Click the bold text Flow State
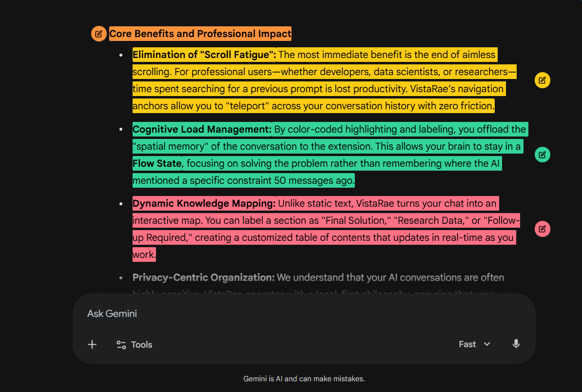The image size is (582, 392). coord(157,163)
